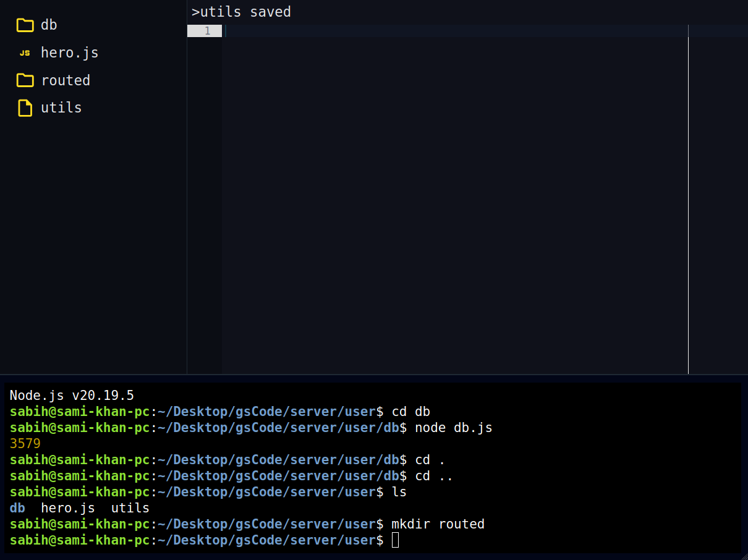Image resolution: width=748 pixels, height=560 pixels.
Task: Click the 'ls' command in terminal
Action: (399, 492)
